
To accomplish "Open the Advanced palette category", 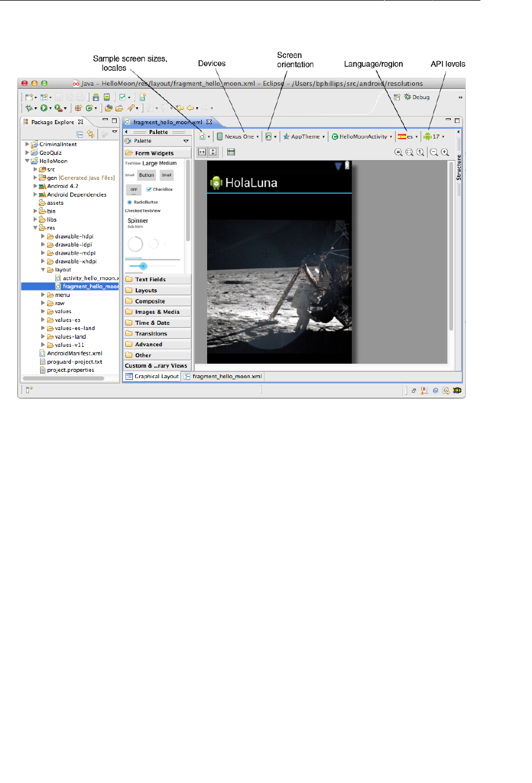I will [x=157, y=345].
